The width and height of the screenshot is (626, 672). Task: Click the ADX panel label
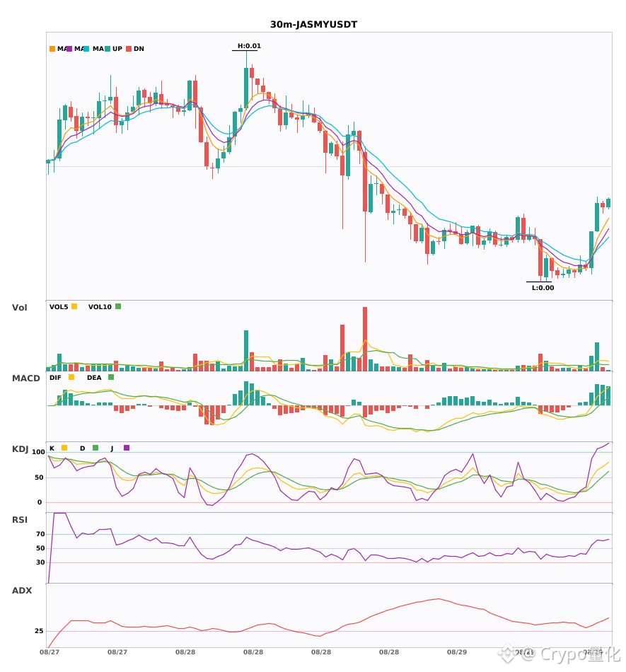pyautogui.click(x=22, y=590)
